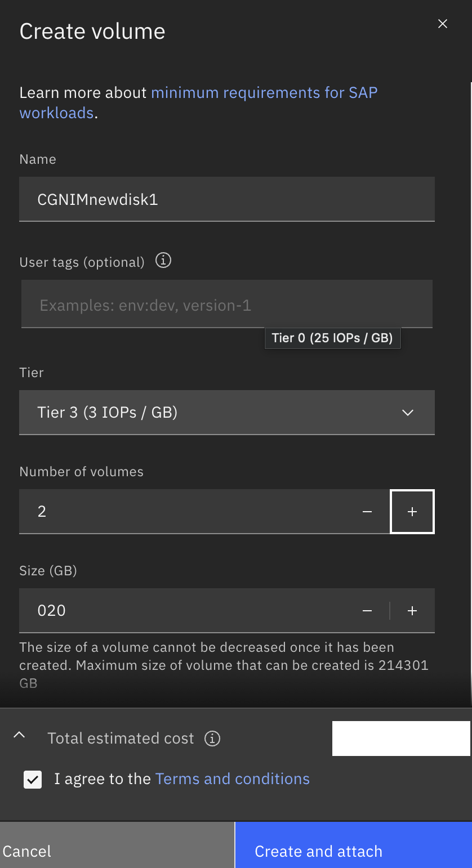
Task: Decrease the number of volumes
Action: [x=367, y=512]
